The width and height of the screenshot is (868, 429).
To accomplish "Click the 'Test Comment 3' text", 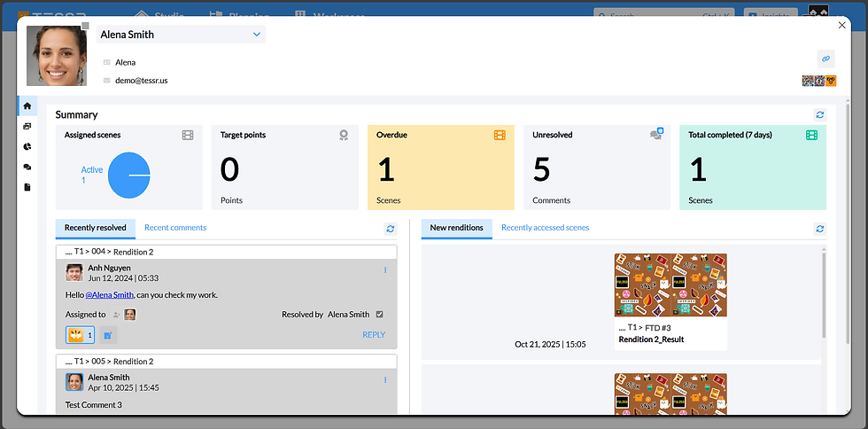I will coord(94,404).
